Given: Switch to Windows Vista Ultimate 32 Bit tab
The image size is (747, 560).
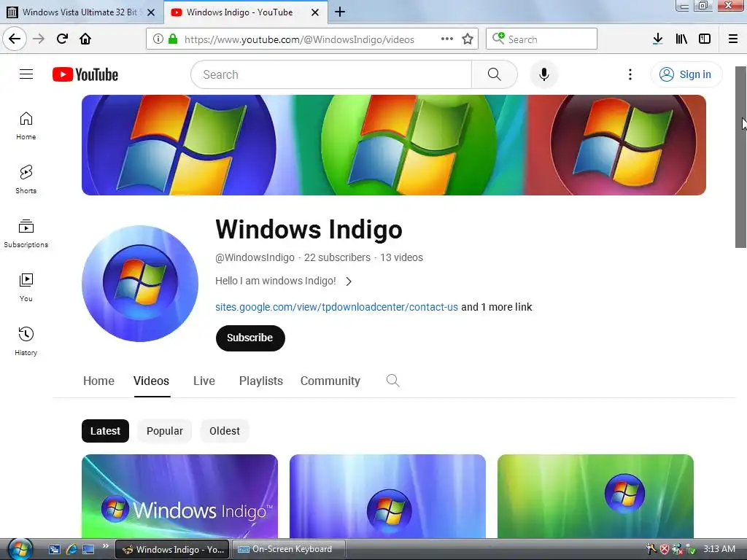Looking at the screenshot, I should (x=81, y=12).
